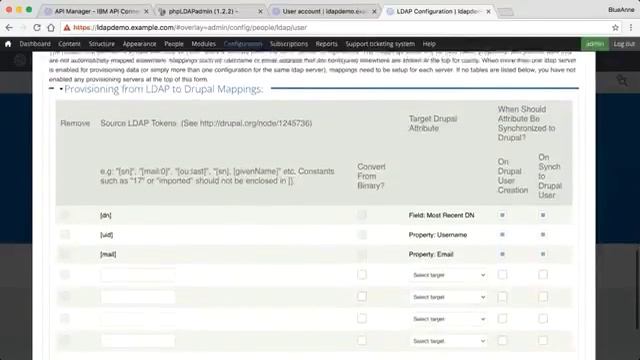Open the Structure admin menu item
Viewport: 640px width, 360px height.
pyautogui.click(x=102, y=44)
